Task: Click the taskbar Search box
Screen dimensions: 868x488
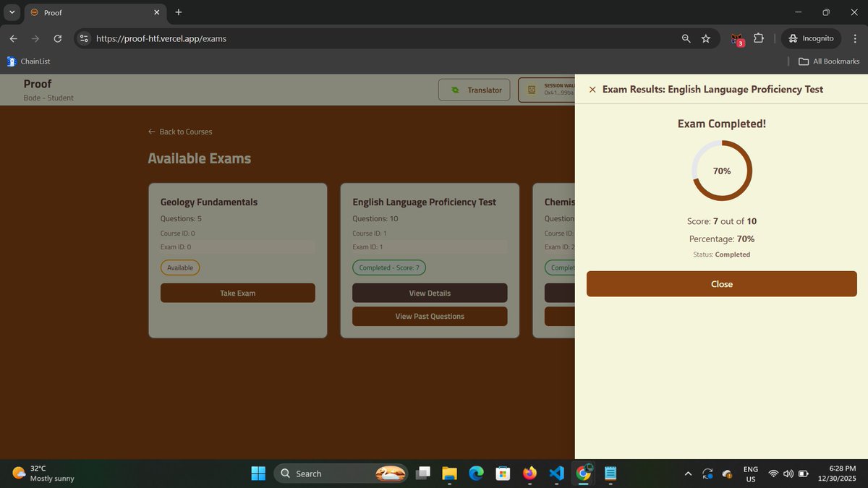Action: pyautogui.click(x=341, y=474)
